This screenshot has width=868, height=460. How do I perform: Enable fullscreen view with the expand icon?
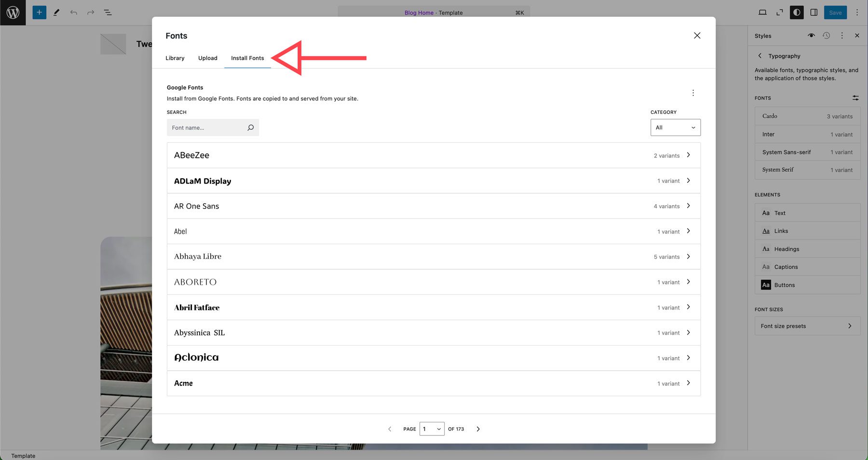click(780, 12)
